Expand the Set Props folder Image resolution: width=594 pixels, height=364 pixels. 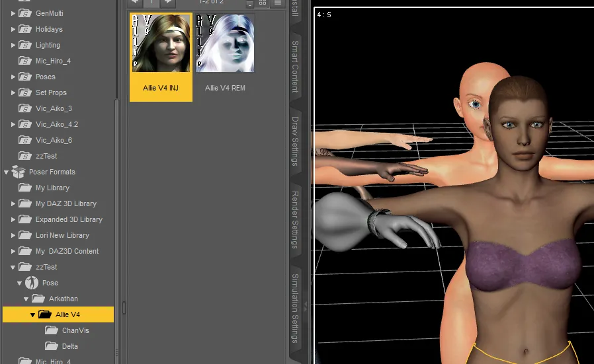[x=13, y=92]
